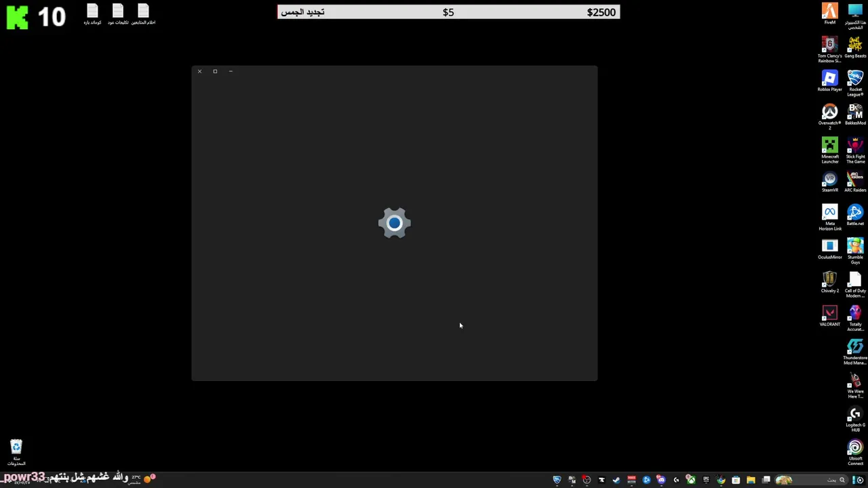The height and width of the screenshot is (488, 868).
Task: Select the Stick Fight The Game icon
Action: point(855,149)
